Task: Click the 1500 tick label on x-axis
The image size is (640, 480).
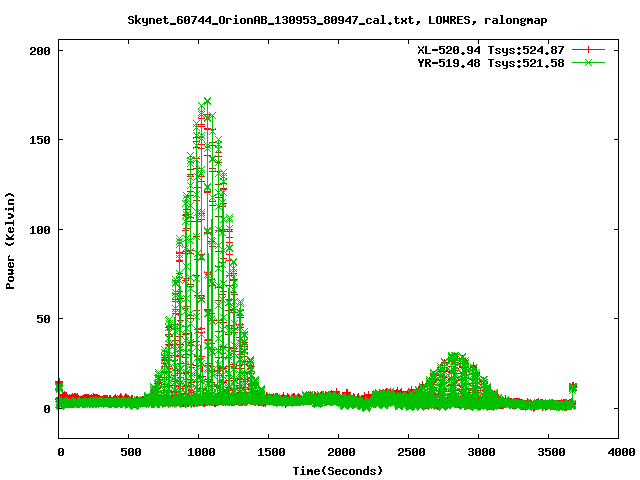Action: [271, 452]
